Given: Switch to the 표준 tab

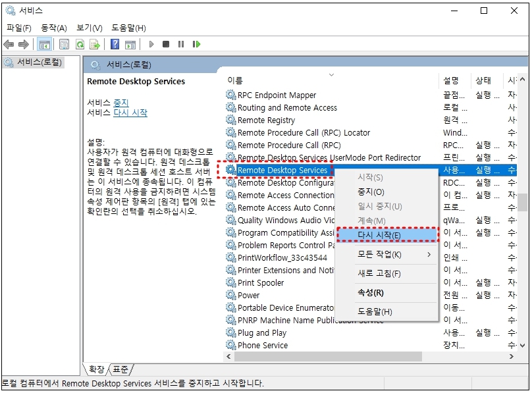Looking at the screenshot, I should (120, 369).
